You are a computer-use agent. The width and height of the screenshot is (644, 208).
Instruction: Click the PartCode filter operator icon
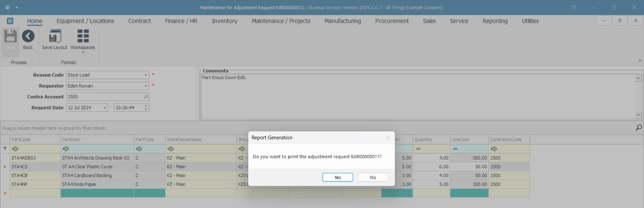pyautogui.click(x=15, y=149)
